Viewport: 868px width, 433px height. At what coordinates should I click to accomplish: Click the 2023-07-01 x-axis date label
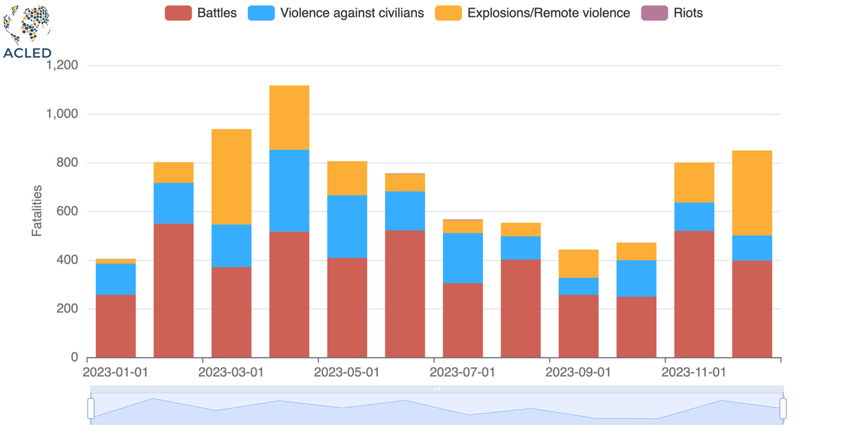(463, 372)
